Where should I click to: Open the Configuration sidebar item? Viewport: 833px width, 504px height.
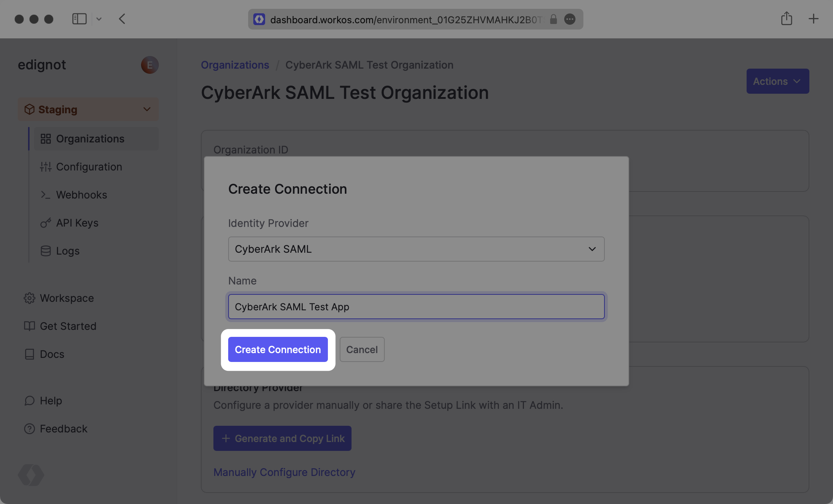[x=89, y=167]
